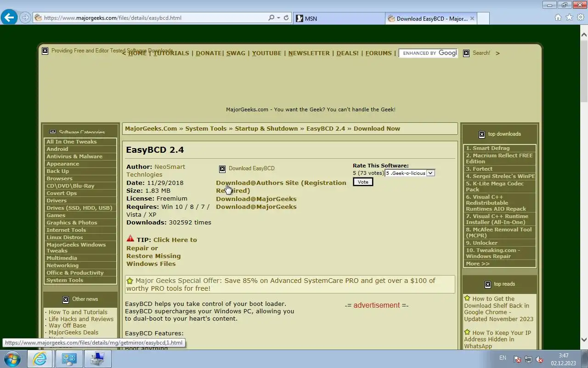588x368 pixels.
Task: Click EasyBCD 2.4 breadcrumb link
Action: 326,128
